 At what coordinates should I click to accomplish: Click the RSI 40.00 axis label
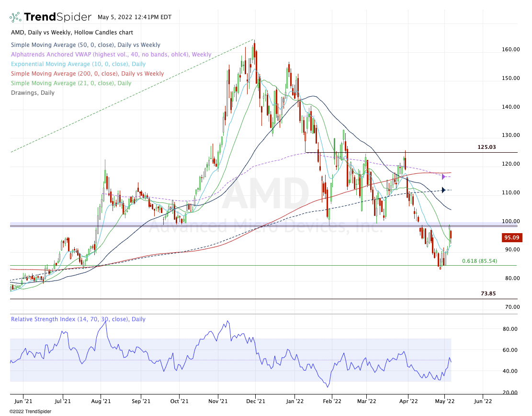510,371
